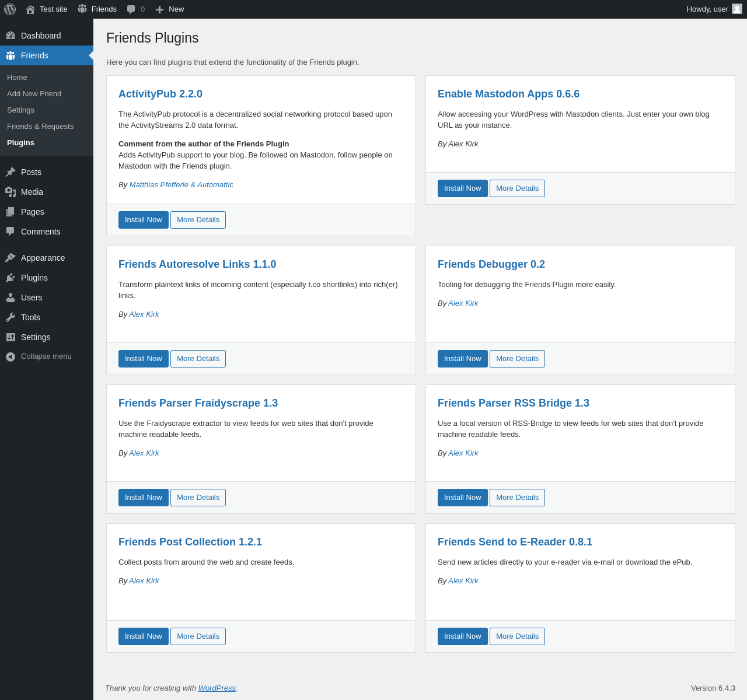View More Details for Enable Mastodon Apps
This screenshot has height=700, width=747.
[x=517, y=188]
